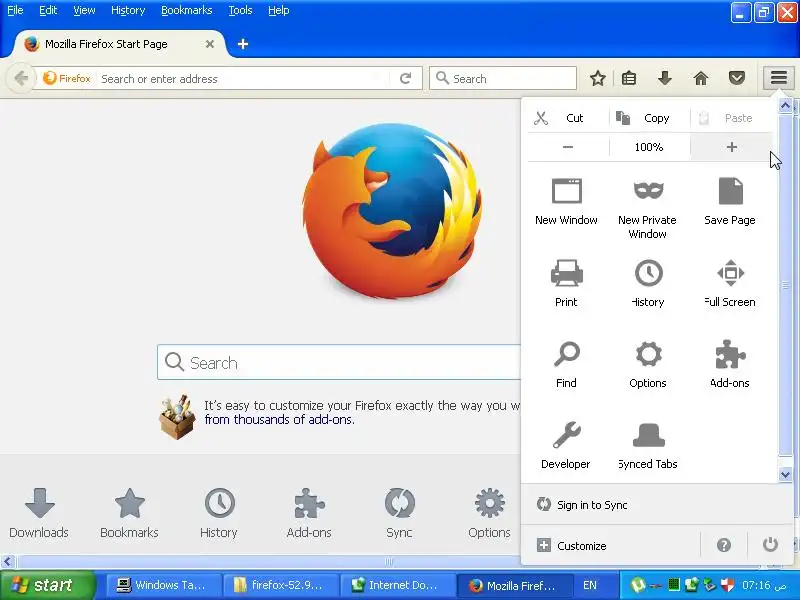Enter Full Screen from the menu
Image resolution: width=800 pixels, height=600 pixels.
tap(730, 283)
